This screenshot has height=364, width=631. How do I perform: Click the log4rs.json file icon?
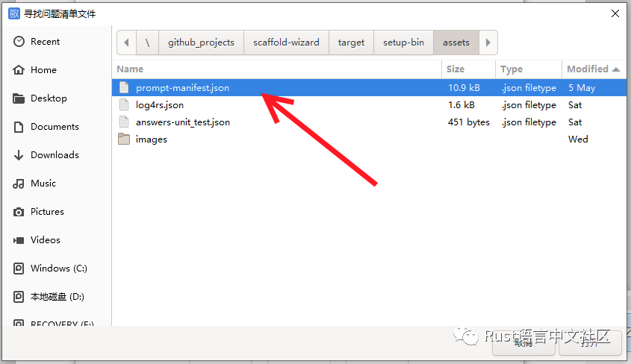[x=124, y=105]
